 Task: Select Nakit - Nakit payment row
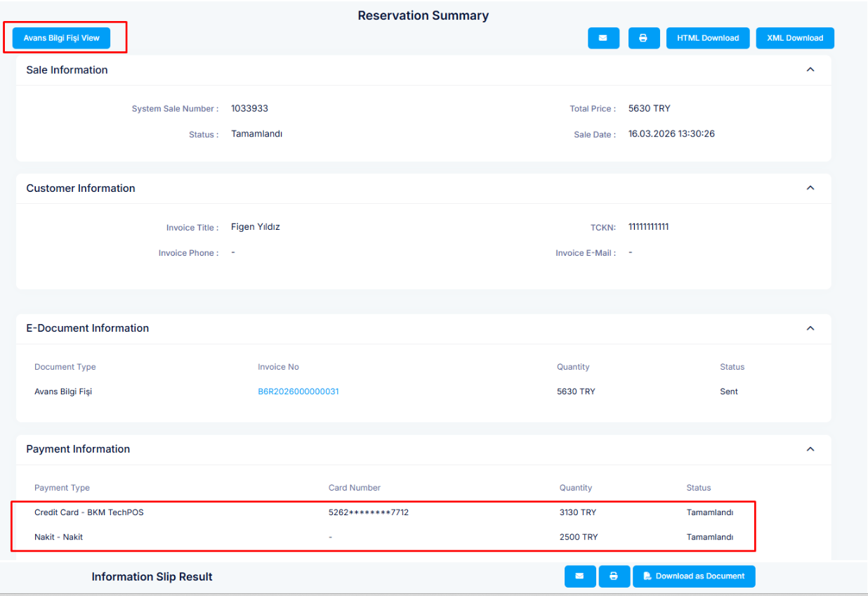383,537
